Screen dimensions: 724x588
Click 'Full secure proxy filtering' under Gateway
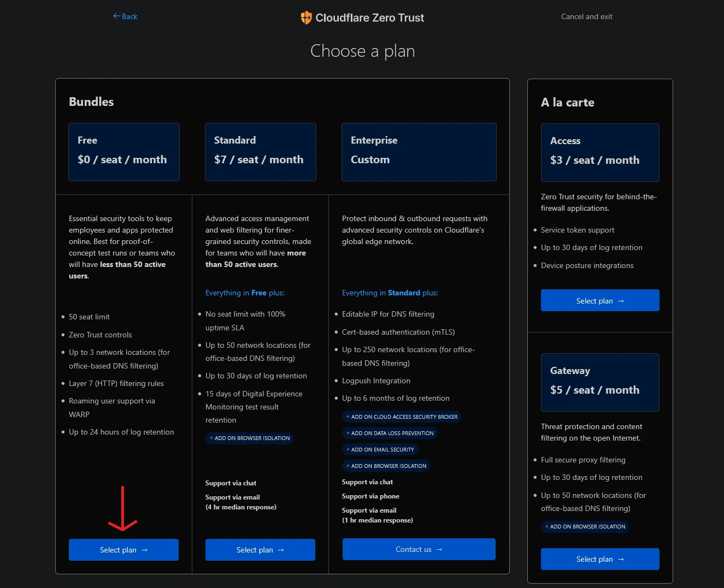[x=583, y=460]
